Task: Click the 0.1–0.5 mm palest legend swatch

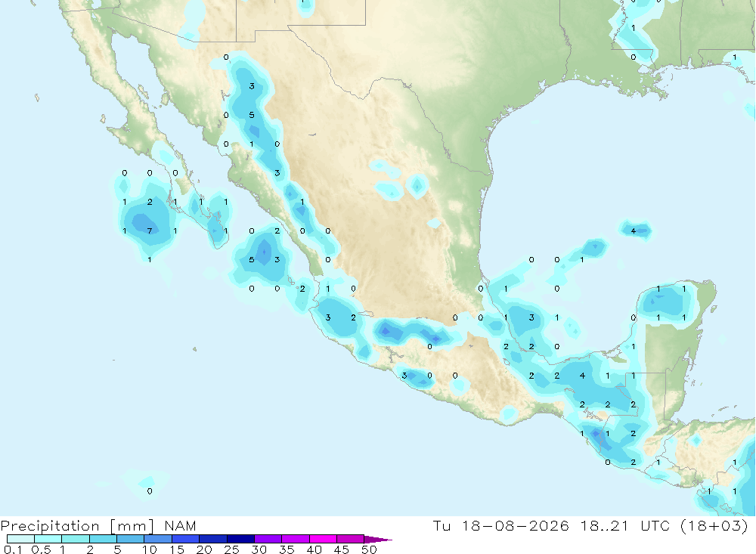Action: [20, 539]
